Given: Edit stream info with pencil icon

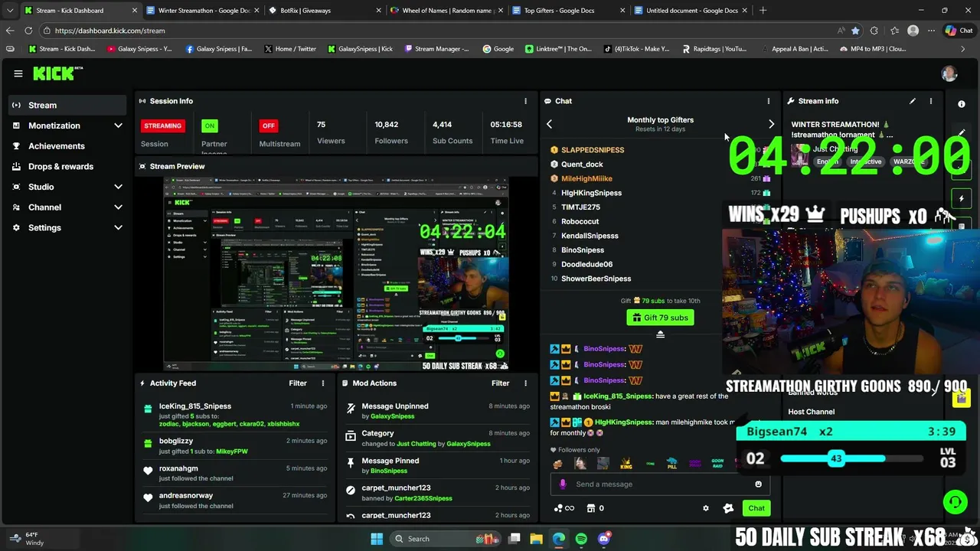Looking at the screenshot, I should (x=912, y=101).
